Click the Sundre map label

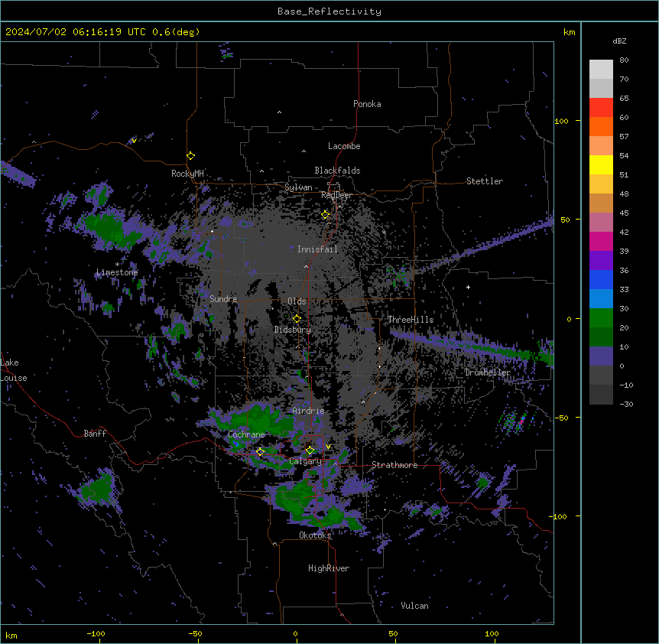point(223,299)
